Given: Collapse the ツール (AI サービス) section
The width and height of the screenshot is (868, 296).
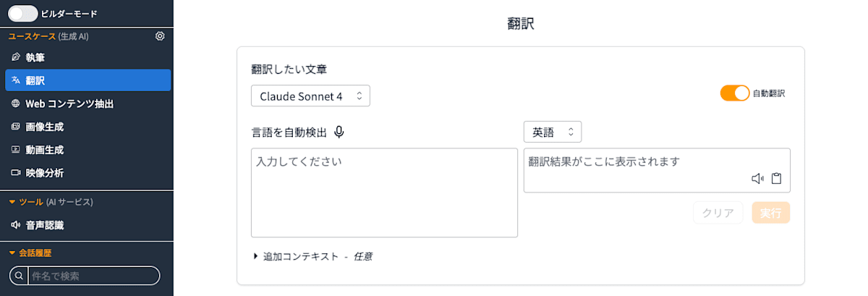Looking at the screenshot, I should coord(51,202).
